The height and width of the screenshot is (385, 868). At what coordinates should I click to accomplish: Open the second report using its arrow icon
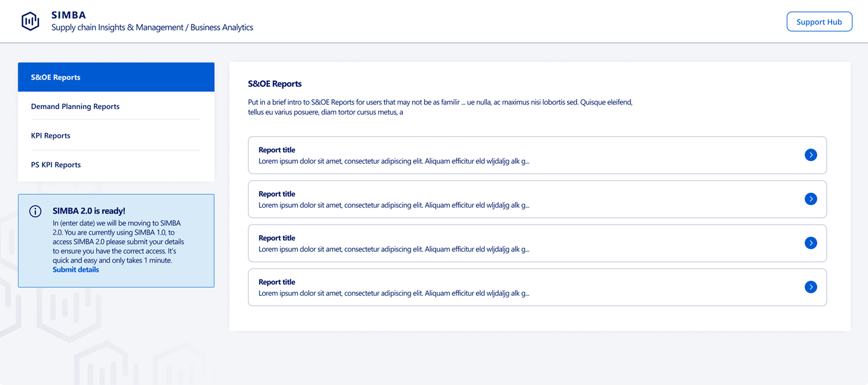click(x=811, y=199)
